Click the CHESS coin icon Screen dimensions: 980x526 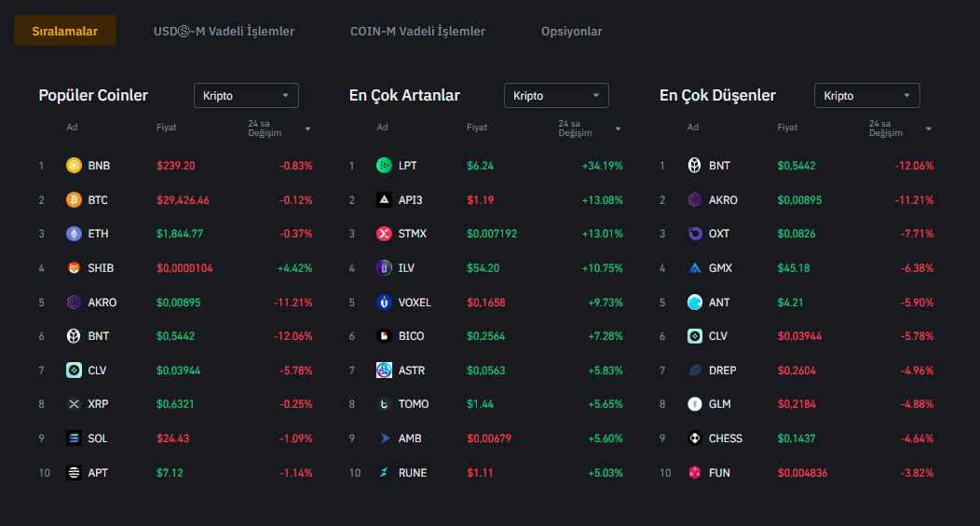coord(695,438)
